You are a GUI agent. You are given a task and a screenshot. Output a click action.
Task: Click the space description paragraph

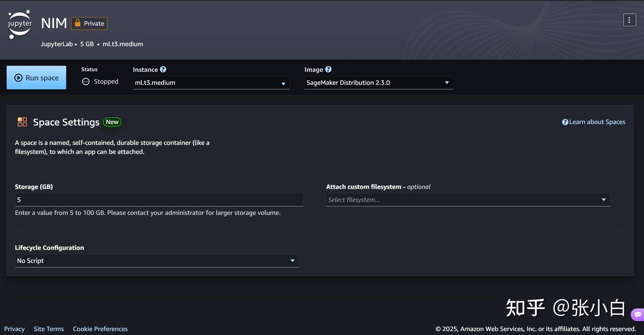point(112,147)
